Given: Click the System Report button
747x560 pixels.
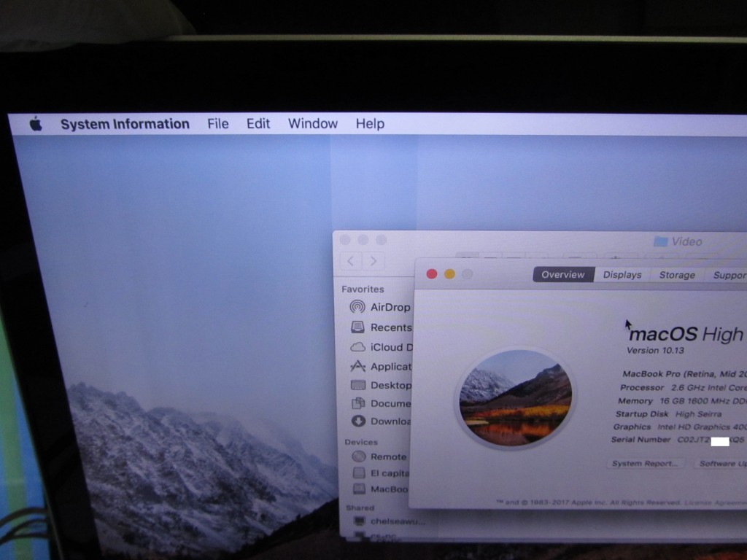Looking at the screenshot, I should point(645,463).
